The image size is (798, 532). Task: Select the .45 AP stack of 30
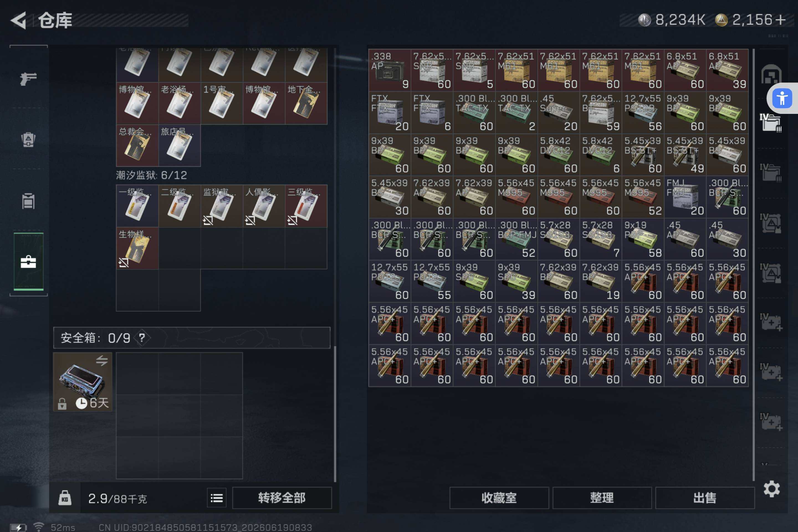point(727,239)
